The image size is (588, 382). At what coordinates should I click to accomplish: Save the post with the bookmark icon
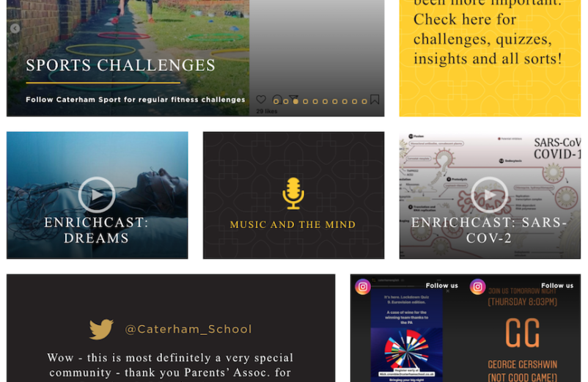click(x=374, y=99)
